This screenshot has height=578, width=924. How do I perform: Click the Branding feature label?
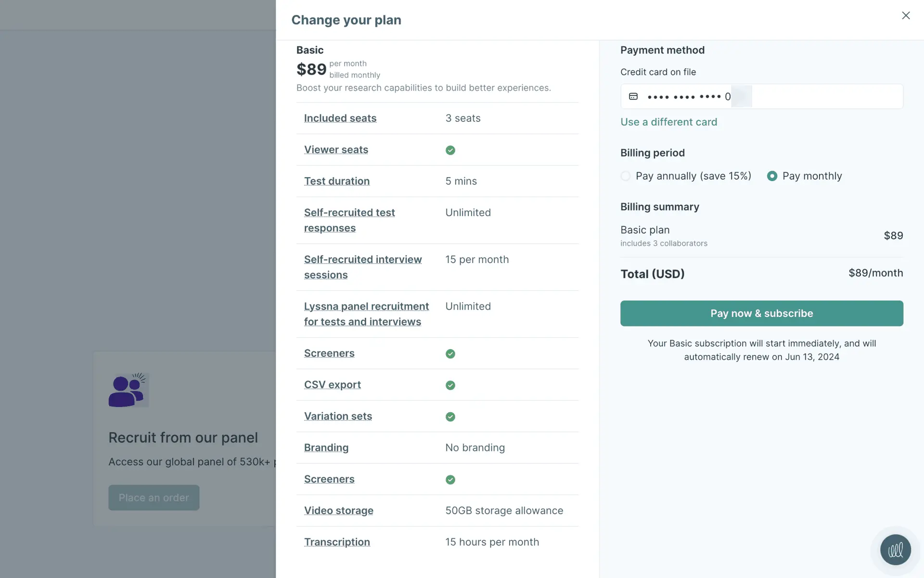[x=326, y=447]
